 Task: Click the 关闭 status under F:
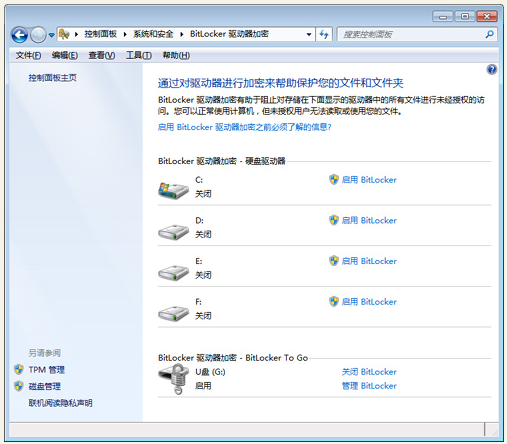[203, 316]
